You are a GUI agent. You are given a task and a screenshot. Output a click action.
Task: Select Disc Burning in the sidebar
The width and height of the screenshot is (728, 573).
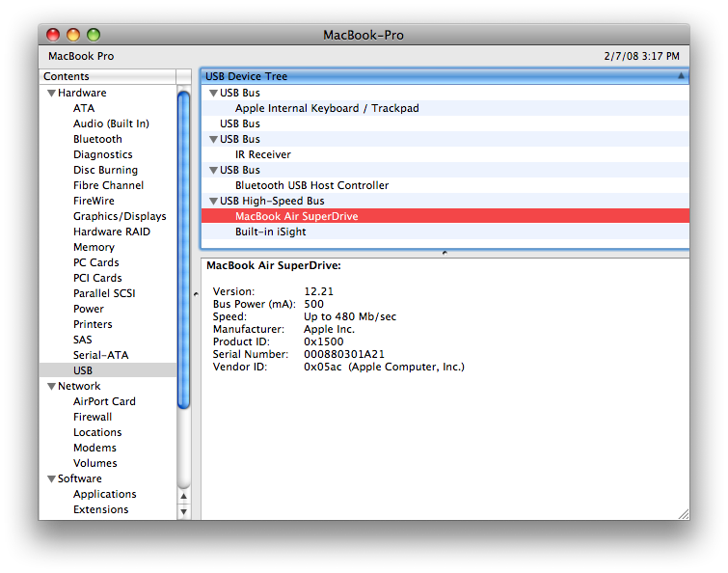click(105, 170)
